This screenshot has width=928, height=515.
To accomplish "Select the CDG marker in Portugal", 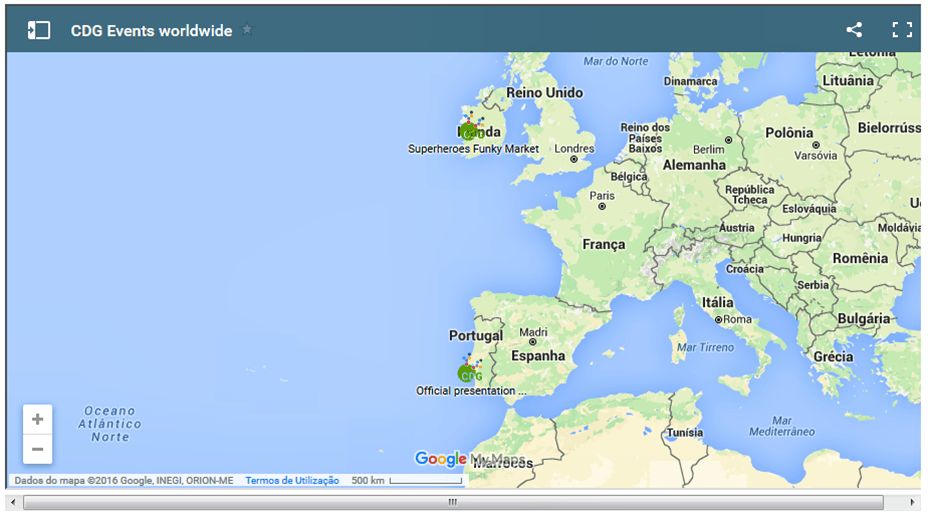I will tap(467, 373).
